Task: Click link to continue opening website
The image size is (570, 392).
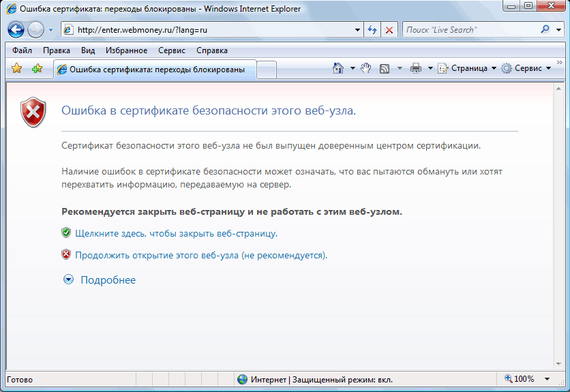Action: 201,255
